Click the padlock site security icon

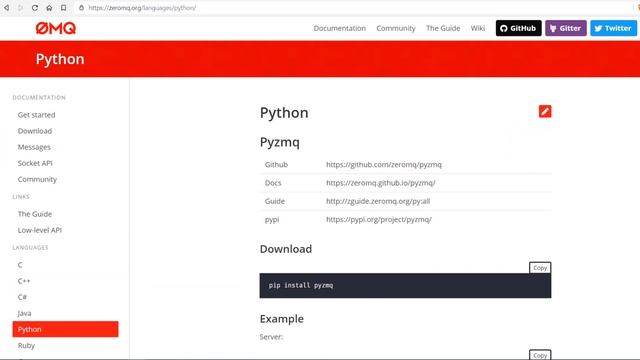pos(81,8)
